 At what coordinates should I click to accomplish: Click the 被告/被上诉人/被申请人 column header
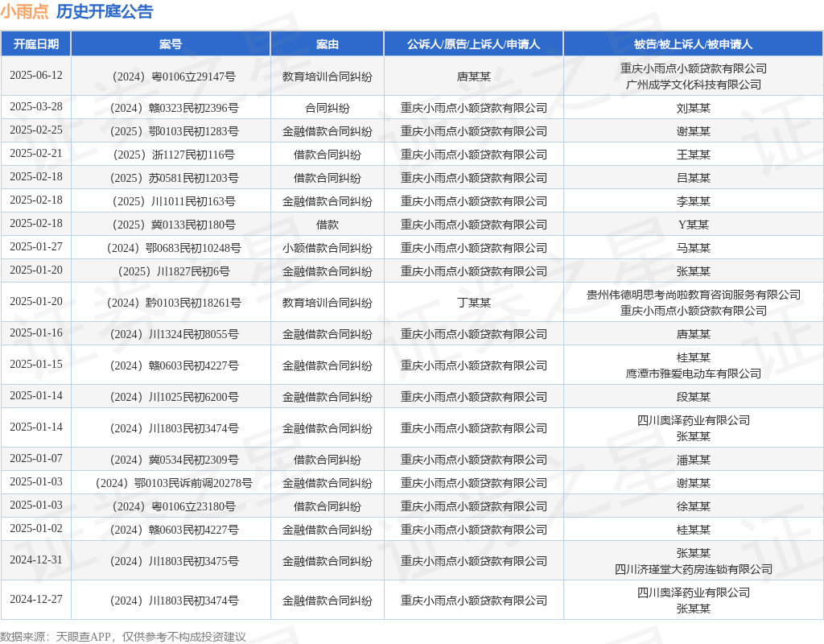click(693, 44)
